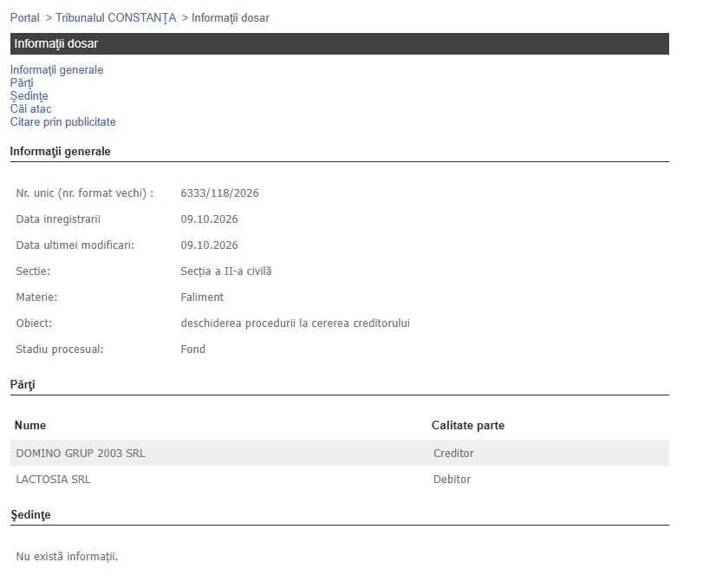Click the Nr. unic (nr. format vechi) label
The height and width of the screenshot is (588, 716).
[84, 193]
